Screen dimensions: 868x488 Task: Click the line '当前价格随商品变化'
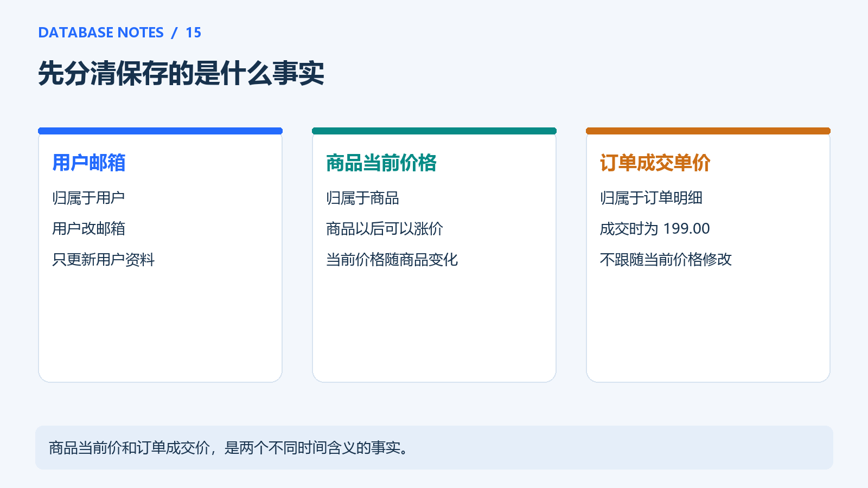(392, 260)
